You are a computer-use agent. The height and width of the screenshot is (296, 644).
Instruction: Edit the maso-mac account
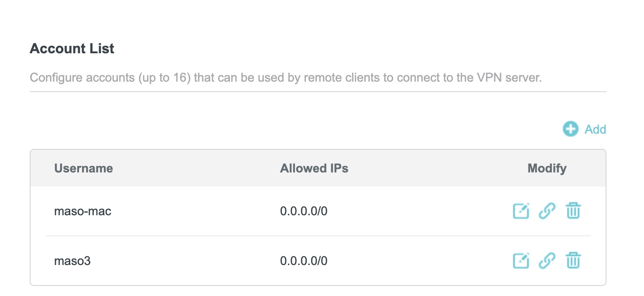pos(521,211)
